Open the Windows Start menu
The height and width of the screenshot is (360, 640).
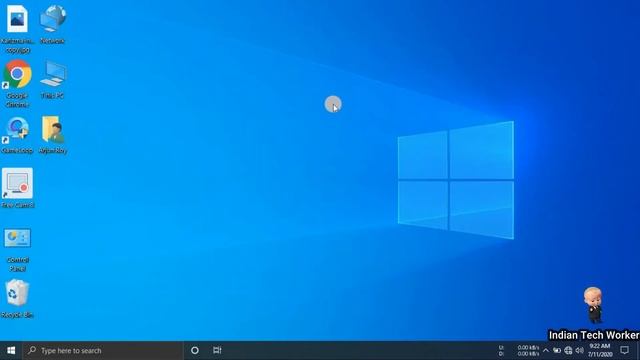(11, 351)
